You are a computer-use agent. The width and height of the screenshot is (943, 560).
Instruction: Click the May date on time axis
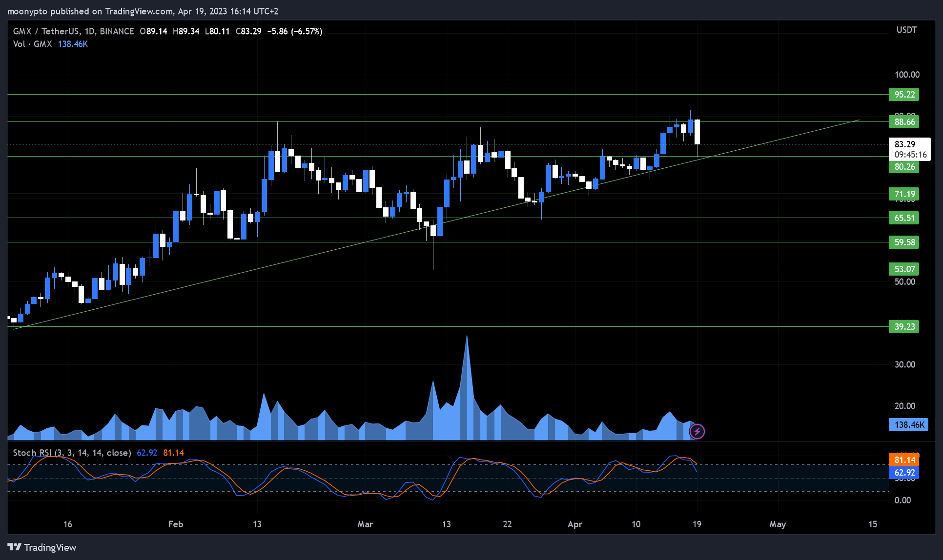(x=778, y=524)
